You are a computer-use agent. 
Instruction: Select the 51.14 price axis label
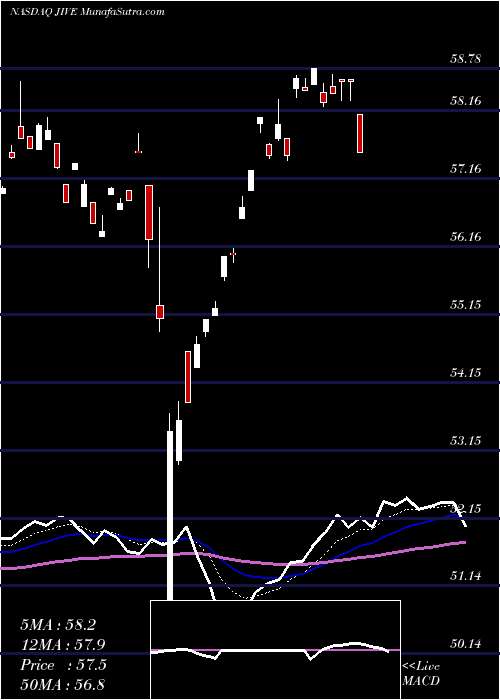[466, 576]
